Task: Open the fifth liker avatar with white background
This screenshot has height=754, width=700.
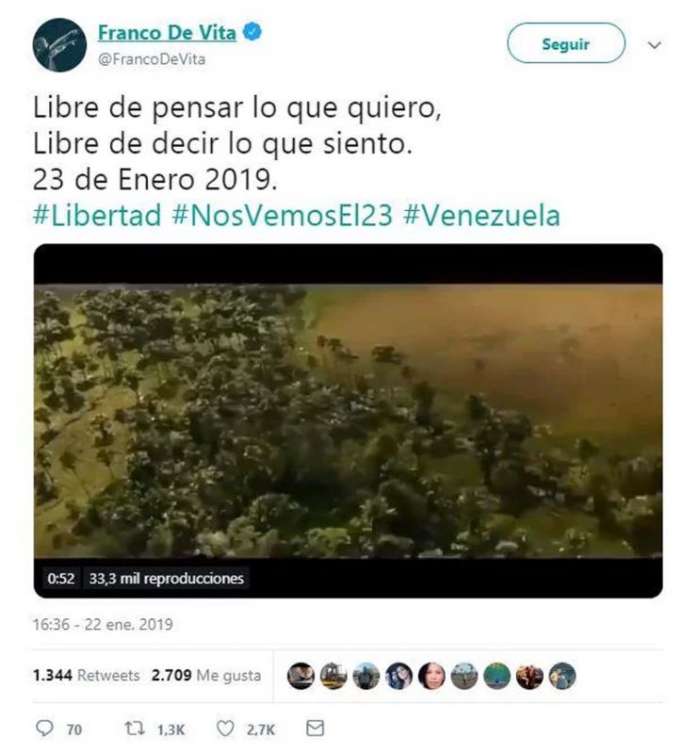Action: [x=431, y=676]
